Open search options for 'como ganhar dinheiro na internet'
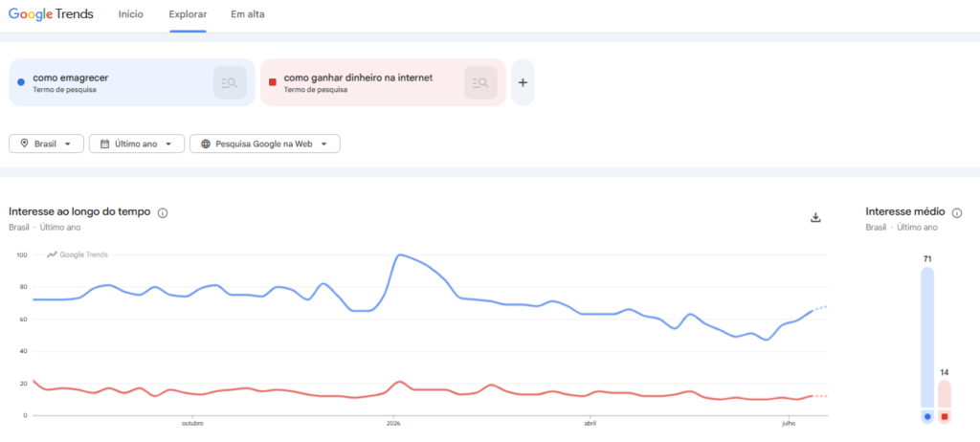The width and height of the screenshot is (980, 442). [480, 82]
